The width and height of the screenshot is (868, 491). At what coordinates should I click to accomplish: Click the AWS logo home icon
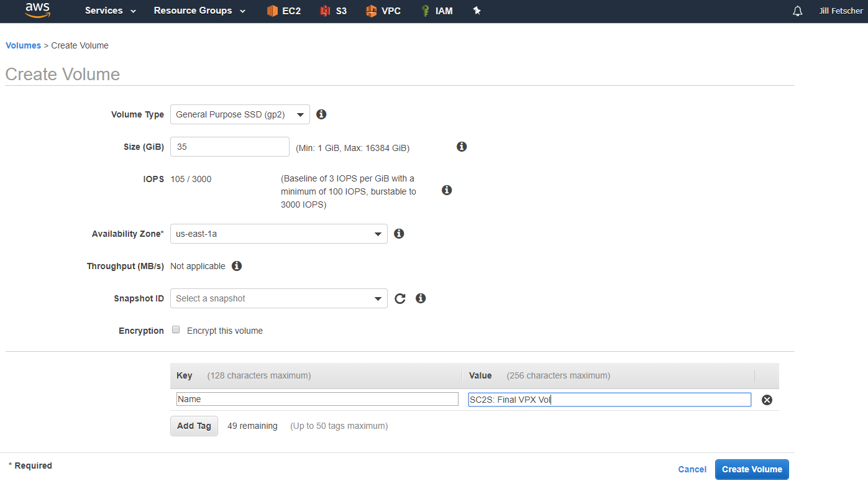pos(37,11)
